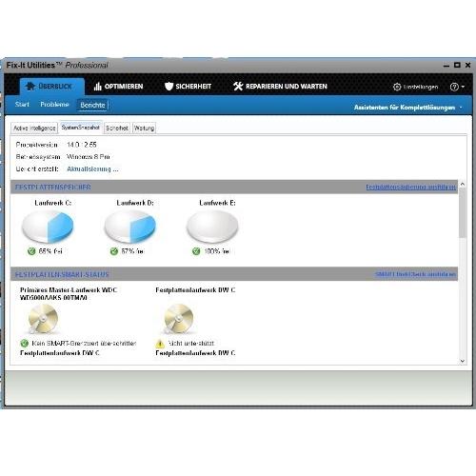Click the link in the Festplattenspeicher header
The height and width of the screenshot is (476, 476).
click(410, 188)
